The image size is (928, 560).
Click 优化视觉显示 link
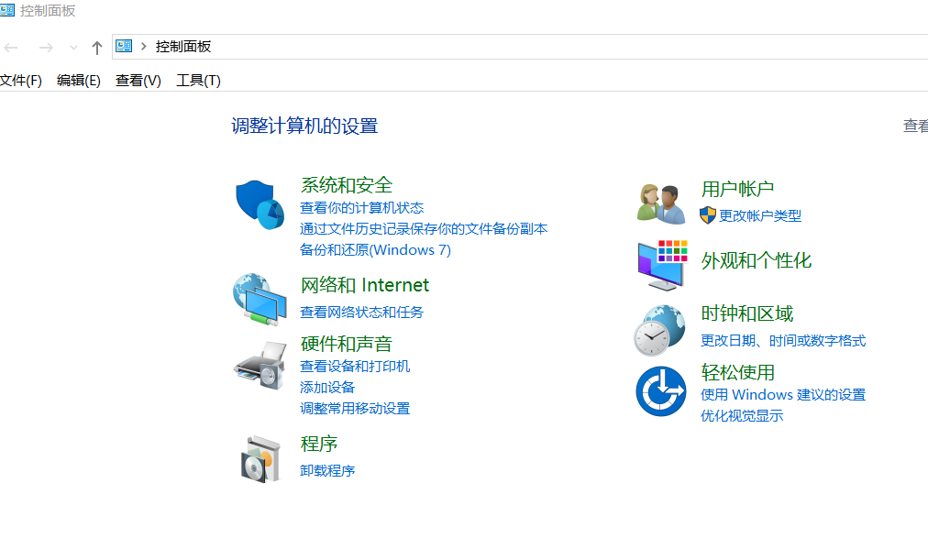(x=742, y=416)
